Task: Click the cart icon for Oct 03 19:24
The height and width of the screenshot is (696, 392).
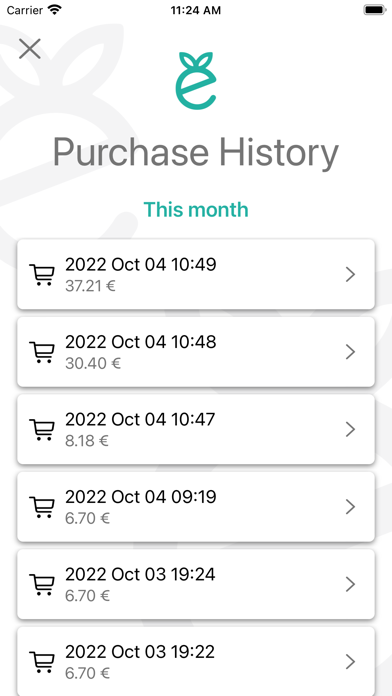Action: (42, 585)
